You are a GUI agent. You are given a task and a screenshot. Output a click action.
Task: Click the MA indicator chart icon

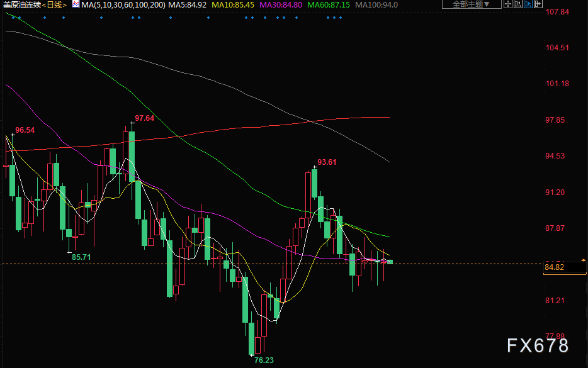[x=76, y=4]
